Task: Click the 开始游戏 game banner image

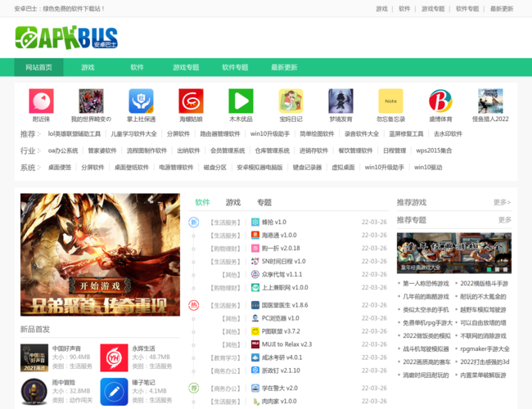Action: pyautogui.click(x=100, y=256)
